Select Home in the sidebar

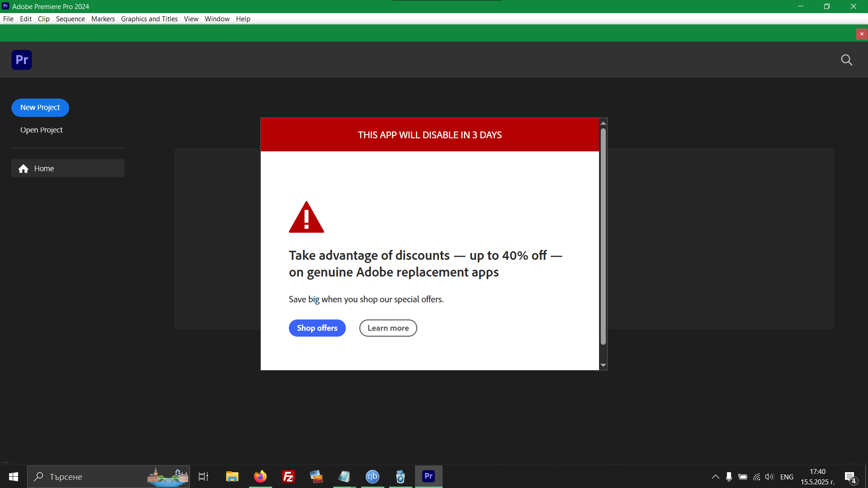68,169
